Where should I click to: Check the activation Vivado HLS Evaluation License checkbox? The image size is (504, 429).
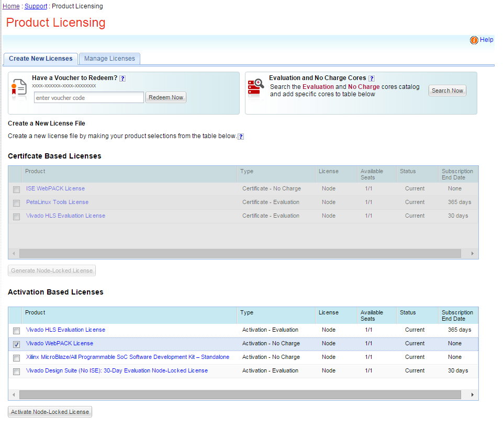coord(16,331)
